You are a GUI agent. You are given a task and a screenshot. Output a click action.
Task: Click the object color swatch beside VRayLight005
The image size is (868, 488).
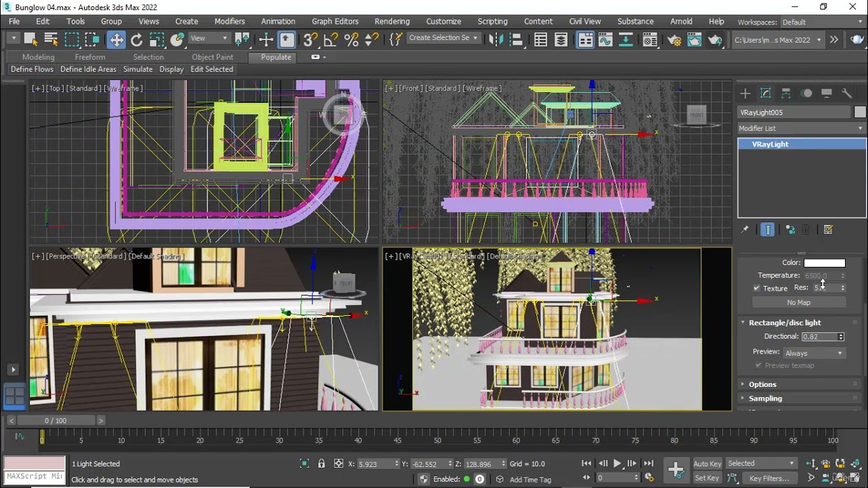coord(860,112)
